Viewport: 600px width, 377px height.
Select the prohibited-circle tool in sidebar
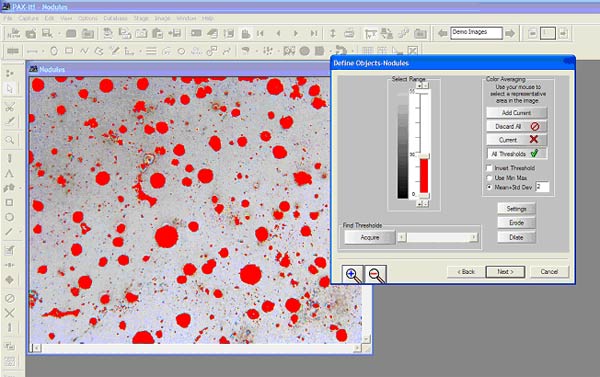coord(10,298)
